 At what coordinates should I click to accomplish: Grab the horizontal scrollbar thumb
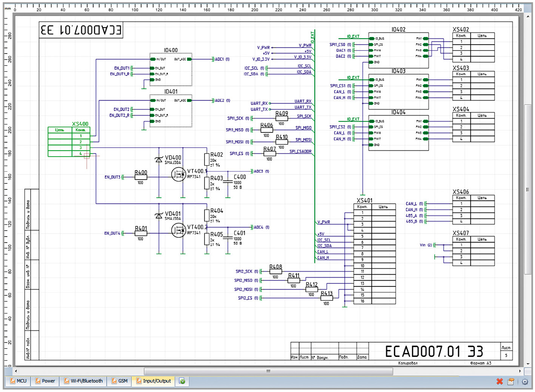click(x=268, y=371)
